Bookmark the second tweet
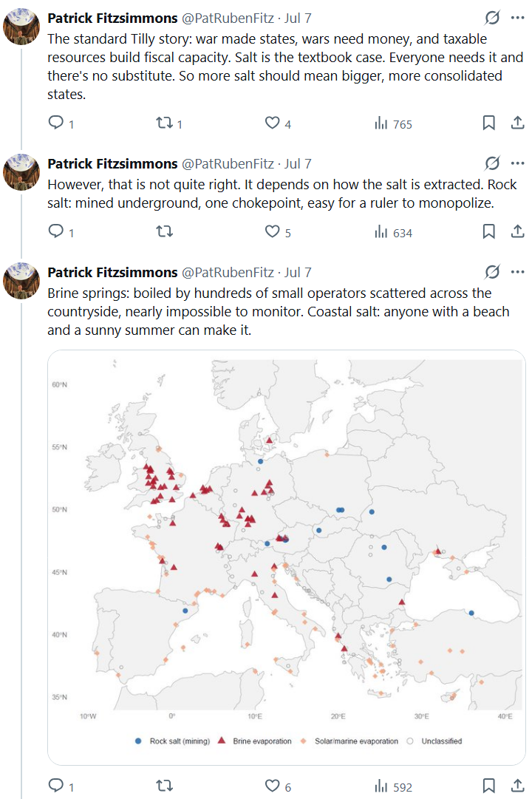Image resolution: width=532 pixels, height=799 pixels. click(488, 231)
